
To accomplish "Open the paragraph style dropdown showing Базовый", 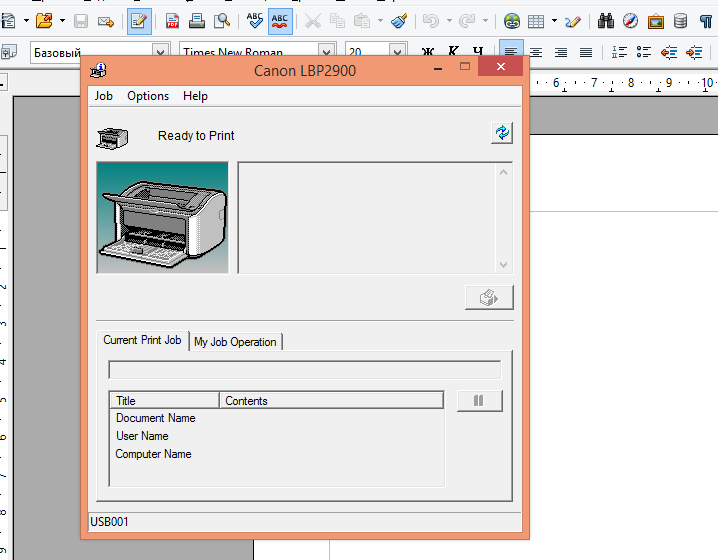I will [x=160, y=52].
